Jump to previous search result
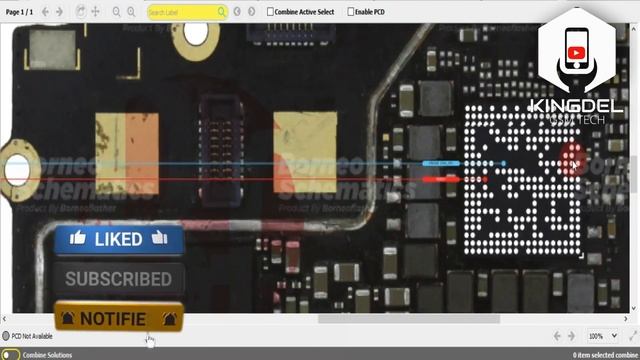This screenshot has width=640, height=360. click(x=237, y=12)
